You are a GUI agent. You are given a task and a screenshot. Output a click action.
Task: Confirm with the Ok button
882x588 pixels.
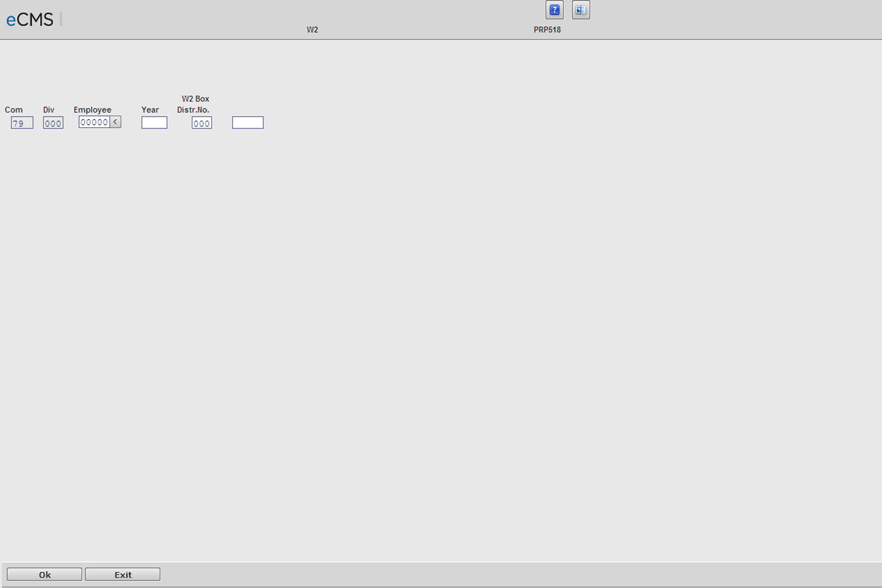pos(44,574)
